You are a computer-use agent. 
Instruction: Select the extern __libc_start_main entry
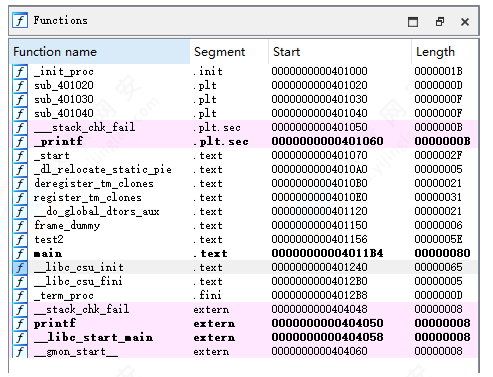coord(244,337)
